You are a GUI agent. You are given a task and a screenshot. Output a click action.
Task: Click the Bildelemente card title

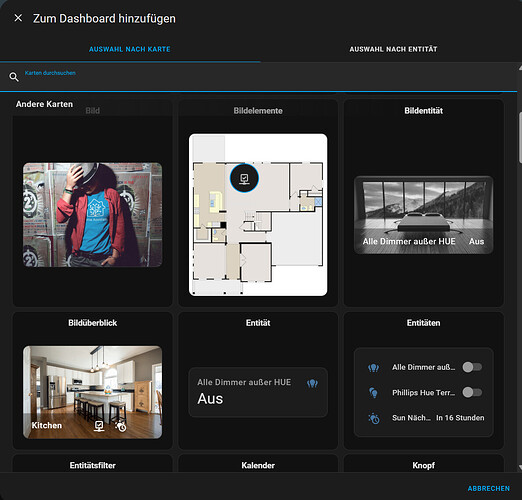258,111
